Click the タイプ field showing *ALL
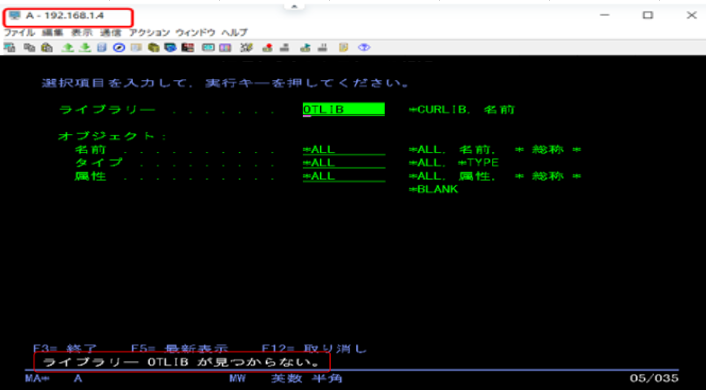This screenshot has height=390, width=706. pos(344,163)
